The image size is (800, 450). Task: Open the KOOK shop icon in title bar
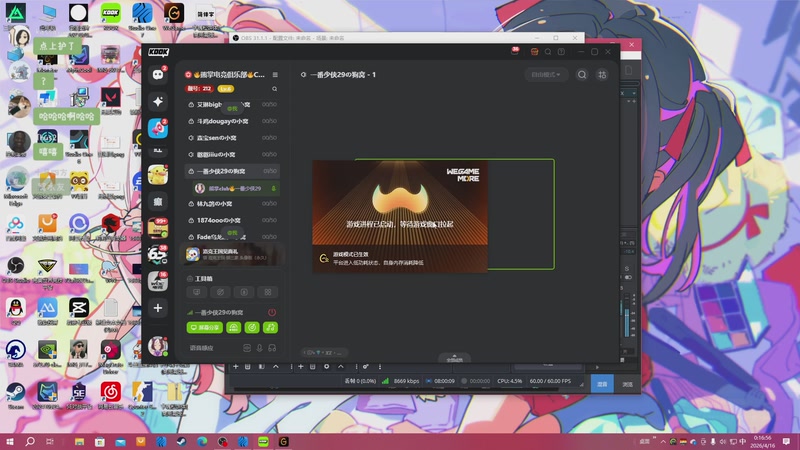[534, 52]
